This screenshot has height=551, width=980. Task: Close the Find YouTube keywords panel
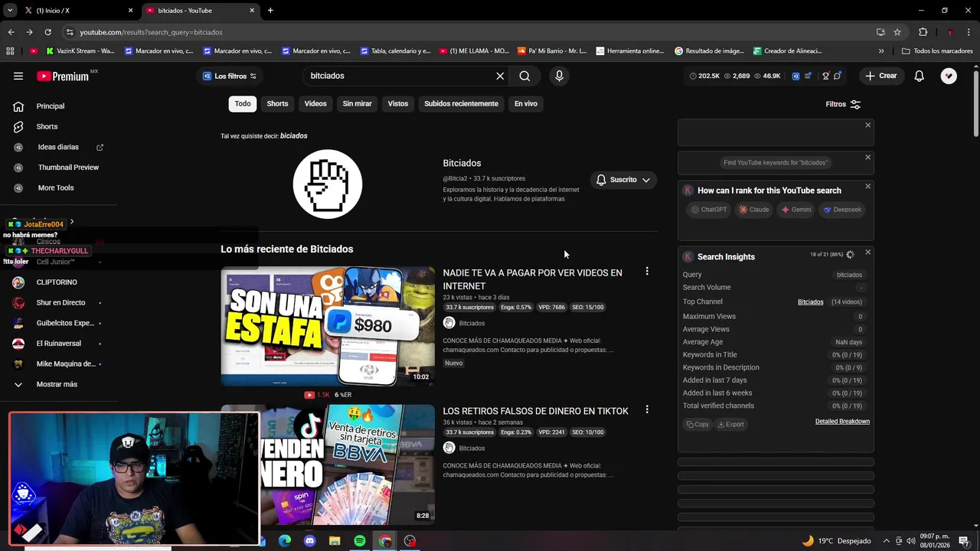pos(867,157)
